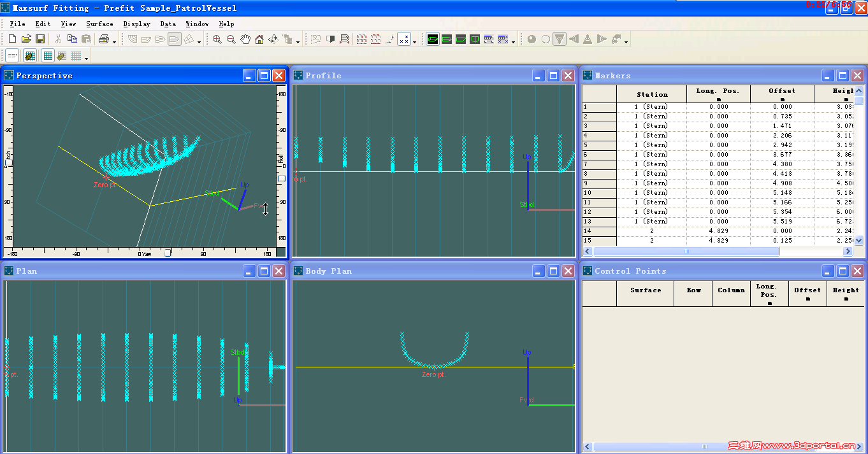Open the Display menu
The width and height of the screenshot is (868, 454).
pos(137,24)
